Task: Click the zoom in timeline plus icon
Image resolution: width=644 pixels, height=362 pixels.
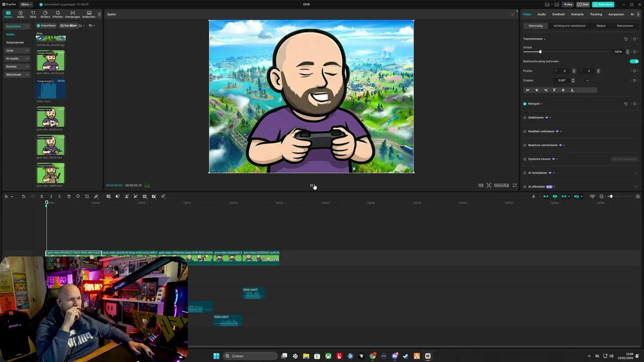Action: click(x=637, y=196)
